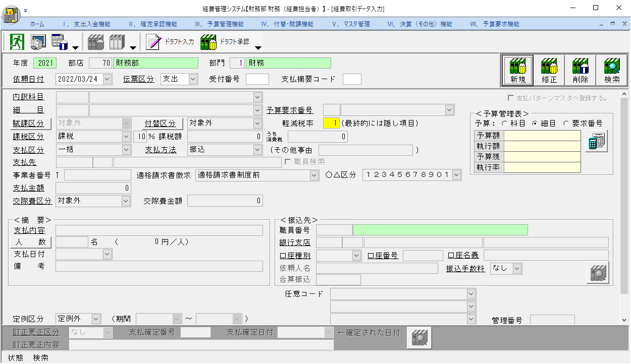Click the 検索 (search) button
Image resolution: width=631 pixels, height=364 pixels.
(x=612, y=71)
